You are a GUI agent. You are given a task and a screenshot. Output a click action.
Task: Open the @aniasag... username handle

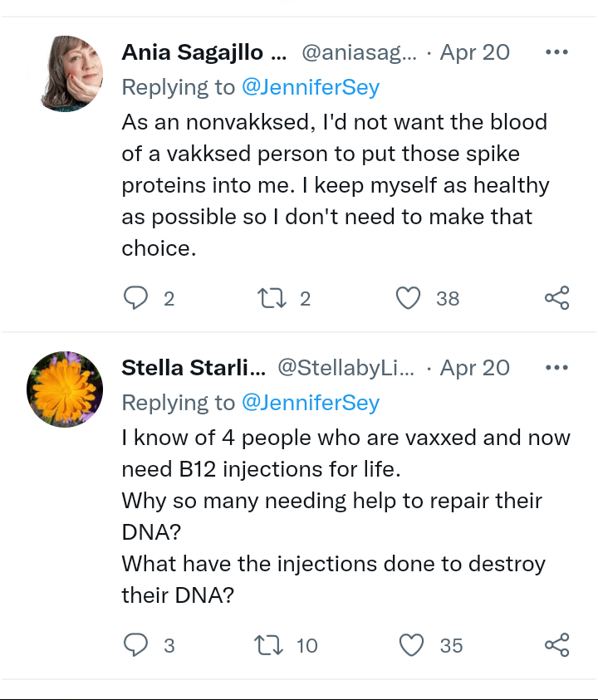click(359, 52)
